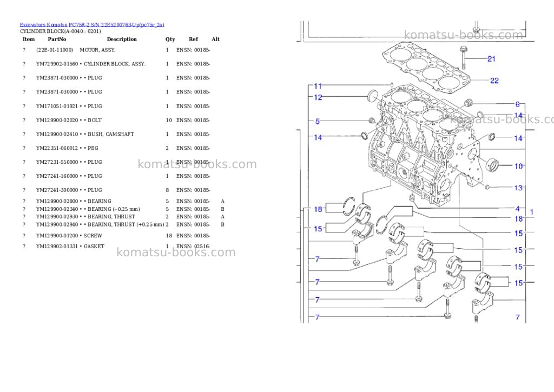The height and width of the screenshot is (392, 554).
Task: Click the head gasket drawing in diagram
Action: [x=426, y=67]
